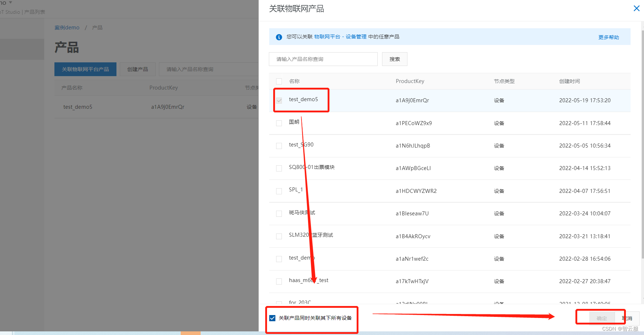The width and height of the screenshot is (644, 335).
Task: Navigate back via 案例demo breadcrumb
Action: pos(67,27)
